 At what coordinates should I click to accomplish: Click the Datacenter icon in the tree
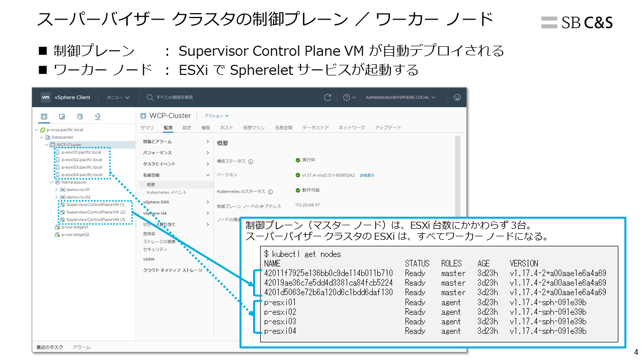(48, 137)
